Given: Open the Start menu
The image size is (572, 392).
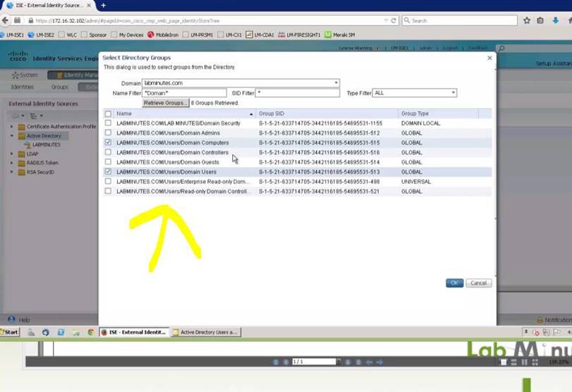Looking at the screenshot, I should pos(10,332).
